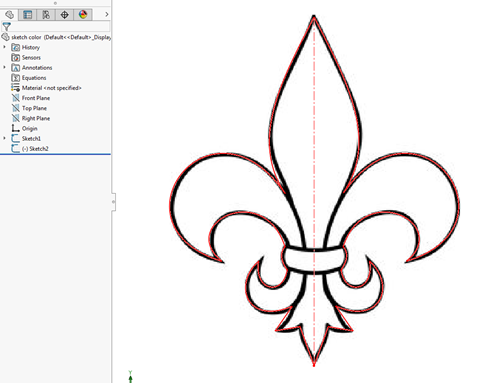The height and width of the screenshot is (383, 483).
Task: Click the green Y axis triad indicator
Action: click(x=130, y=377)
